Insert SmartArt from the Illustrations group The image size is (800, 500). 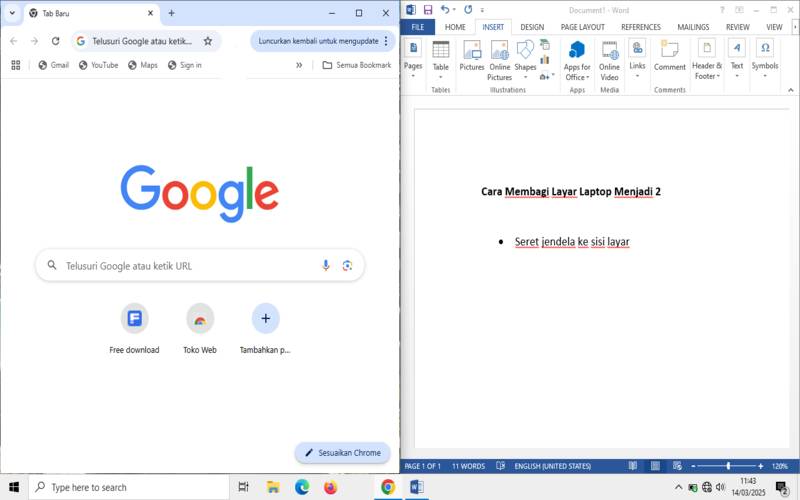[x=545, y=44]
